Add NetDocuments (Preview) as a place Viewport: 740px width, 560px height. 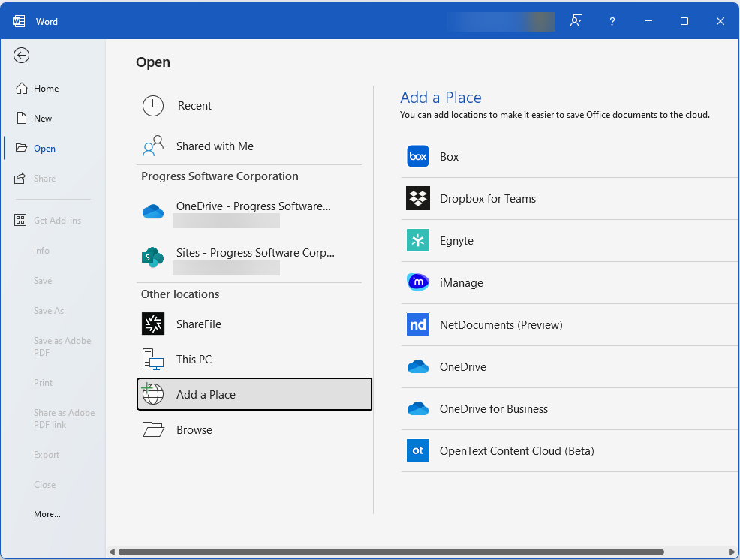[570, 324]
